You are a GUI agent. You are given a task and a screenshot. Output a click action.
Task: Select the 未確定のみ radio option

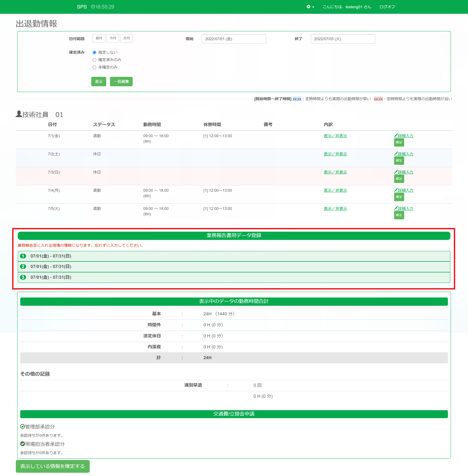coord(94,67)
